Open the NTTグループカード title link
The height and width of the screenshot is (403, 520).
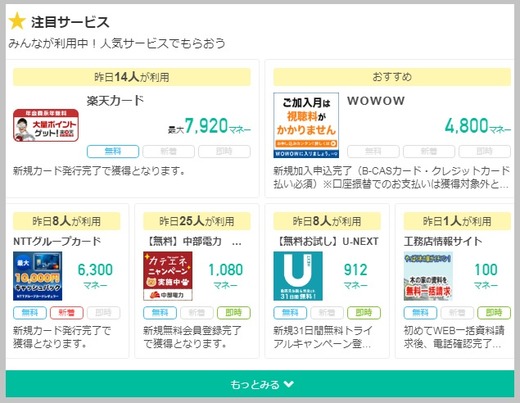(57, 241)
